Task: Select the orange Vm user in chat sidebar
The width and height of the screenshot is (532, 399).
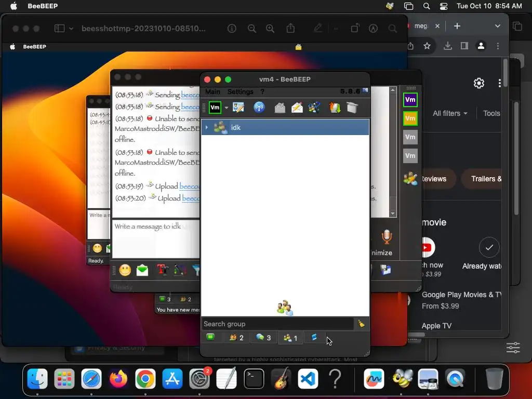Action: tap(410, 118)
